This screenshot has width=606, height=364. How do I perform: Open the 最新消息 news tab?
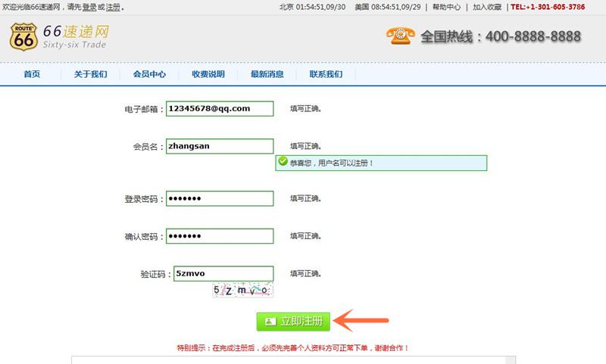coord(267,74)
